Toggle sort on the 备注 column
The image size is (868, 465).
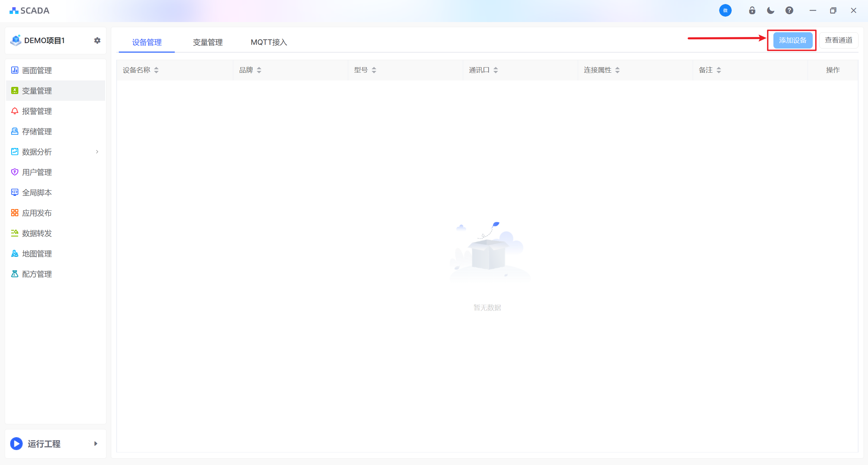click(719, 70)
